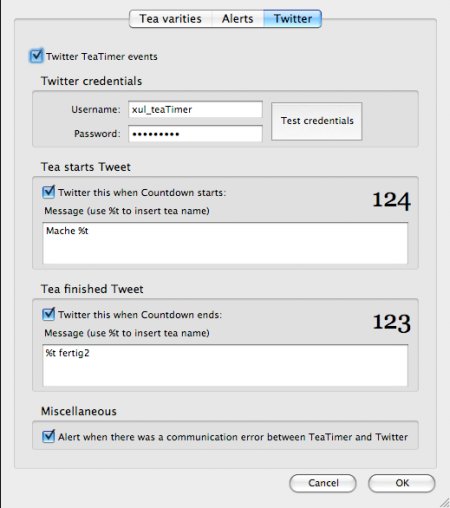Screen dimensions: 450x508
Task: Uncheck Twitter this when Countdown starts
Action: [49, 192]
